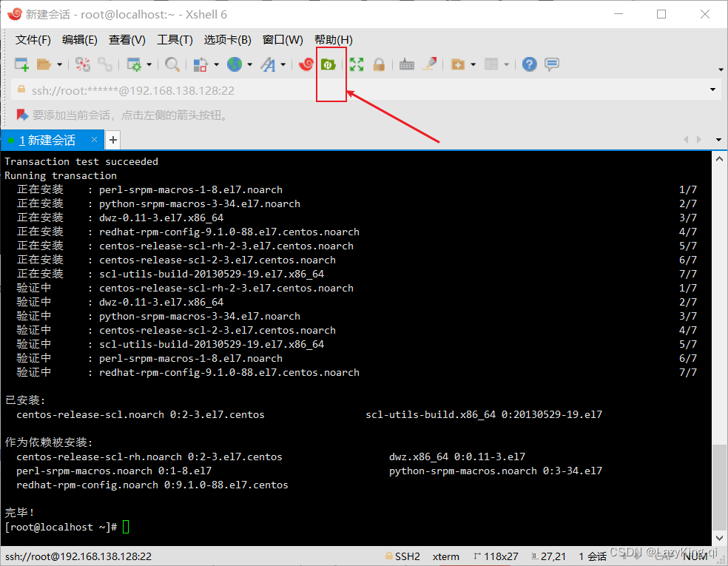Viewport: 728px width, 566px height.
Task: Click the terminal cursor at the prompt
Action: 126,527
